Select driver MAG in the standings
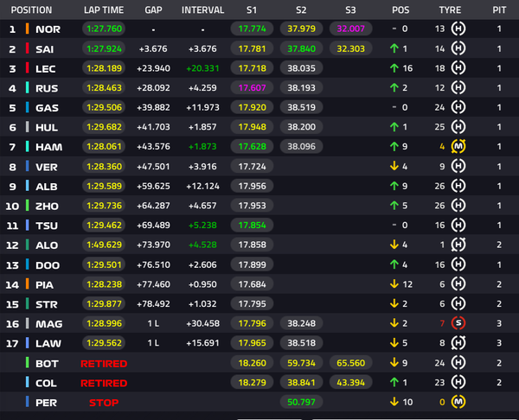The width and height of the screenshot is (519, 420). click(49, 324)
